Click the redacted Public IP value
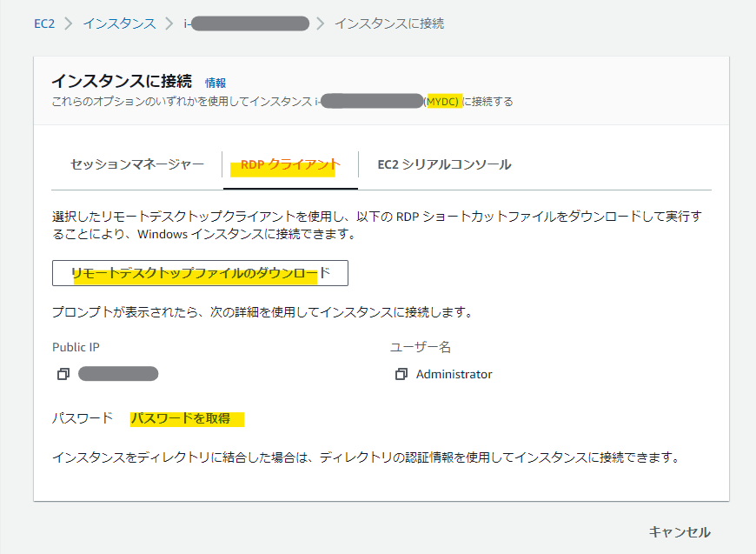 pos(118,374)
